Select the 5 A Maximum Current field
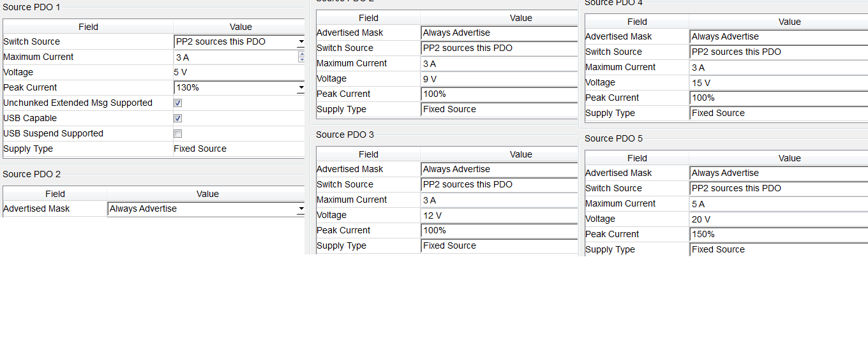Image resolution: width=868 pixels, height=343 pixels. pyautogui.click(x=779, y=203)
